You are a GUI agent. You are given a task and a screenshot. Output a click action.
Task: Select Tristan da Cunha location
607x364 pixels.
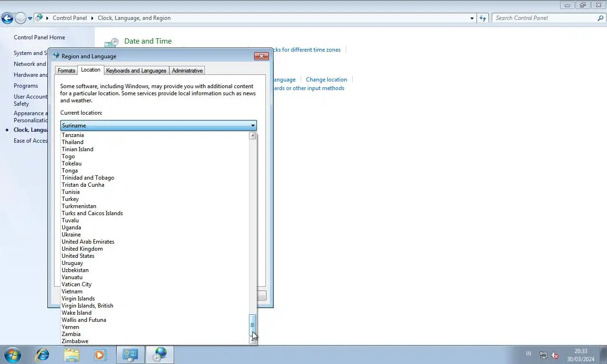[x=155, y=185]
